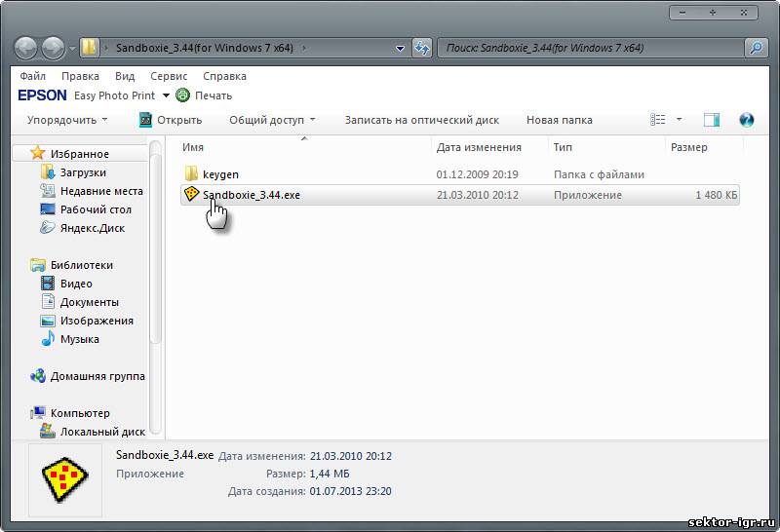
Task: Open the view options dropdown arrow
Action: (x=679, y=119)
